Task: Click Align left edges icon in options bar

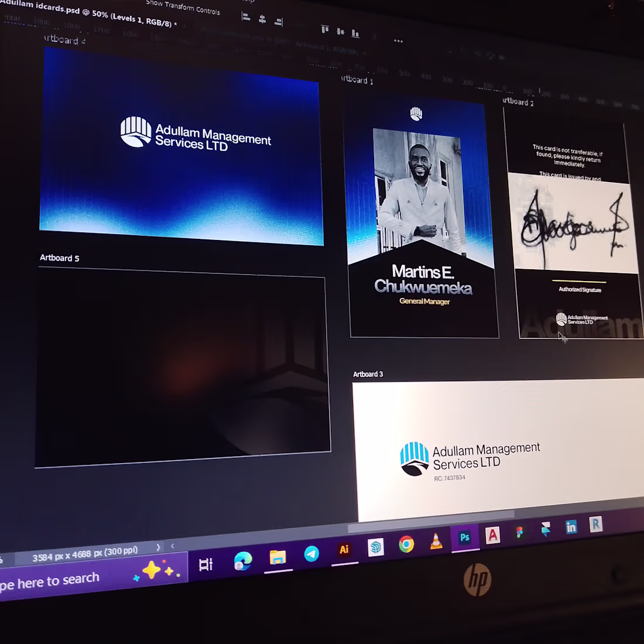Action: pyautogui.click(x=246, y=17)
